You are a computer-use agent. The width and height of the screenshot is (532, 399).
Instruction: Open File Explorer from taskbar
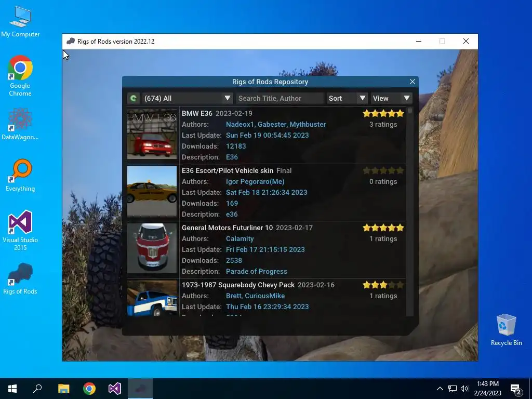point(63,389)
